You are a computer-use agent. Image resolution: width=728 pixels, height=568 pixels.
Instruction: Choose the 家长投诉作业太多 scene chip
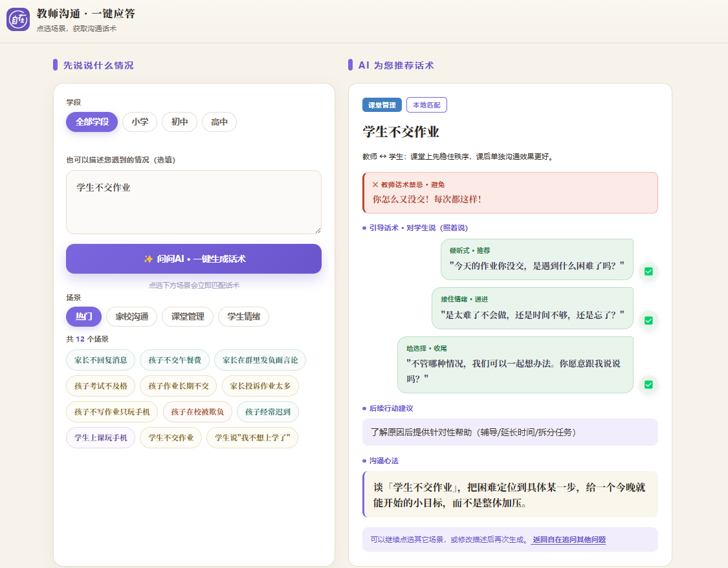(260, 386)
